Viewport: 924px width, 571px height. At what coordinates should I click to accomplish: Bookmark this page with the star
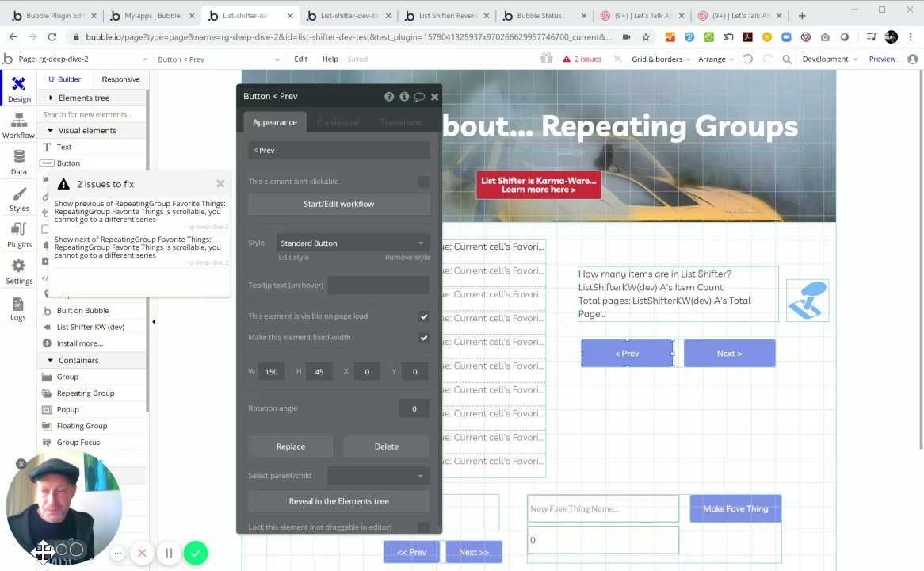[646, 37]
